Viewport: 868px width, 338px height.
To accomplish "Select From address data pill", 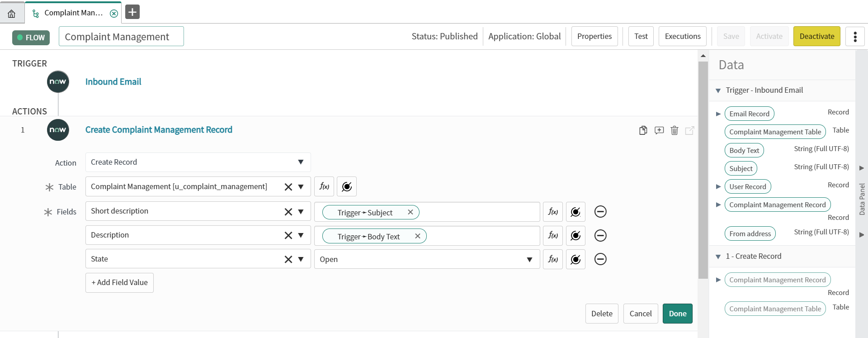I will [x=750, y=233].
